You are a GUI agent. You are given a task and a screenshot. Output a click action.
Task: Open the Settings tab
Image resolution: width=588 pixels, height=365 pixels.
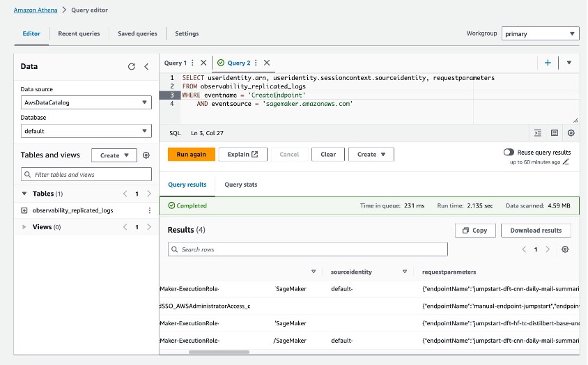(x=187, y=33)
